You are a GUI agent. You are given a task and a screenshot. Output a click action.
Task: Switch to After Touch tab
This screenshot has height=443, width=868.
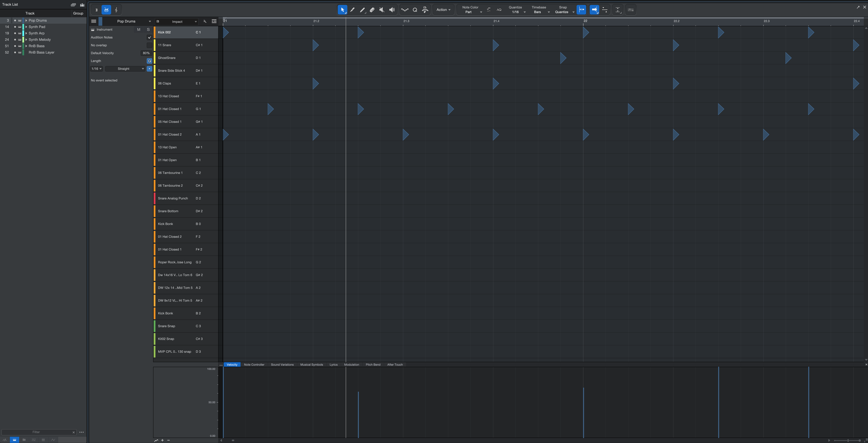tap(395, 365)
